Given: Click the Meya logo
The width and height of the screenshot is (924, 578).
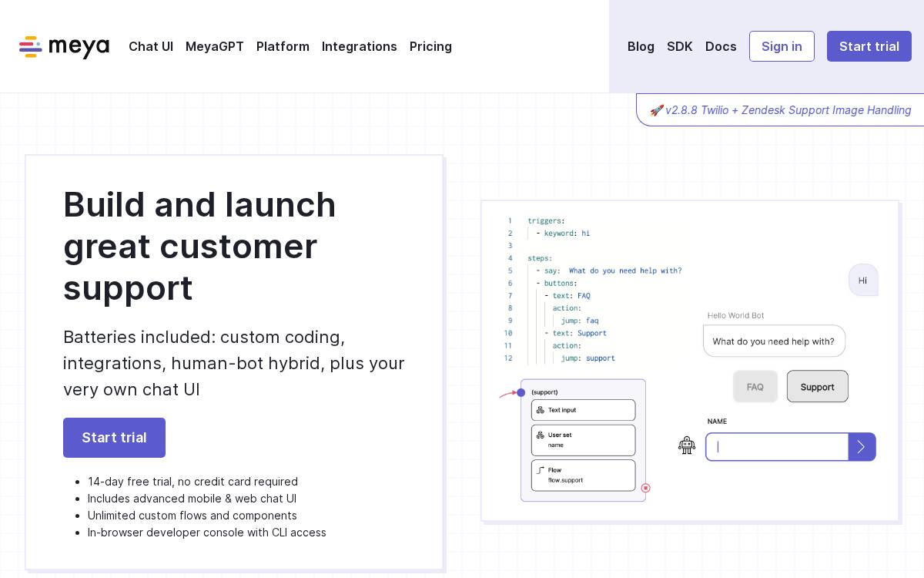Looking at the screenshot, I should click(64, 47).
